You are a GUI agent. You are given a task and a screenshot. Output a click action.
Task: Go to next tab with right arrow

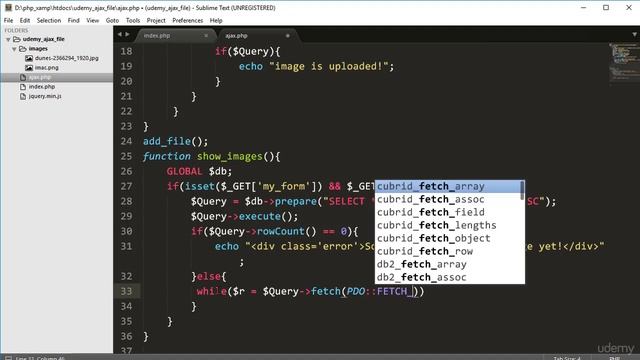point(127,35)
